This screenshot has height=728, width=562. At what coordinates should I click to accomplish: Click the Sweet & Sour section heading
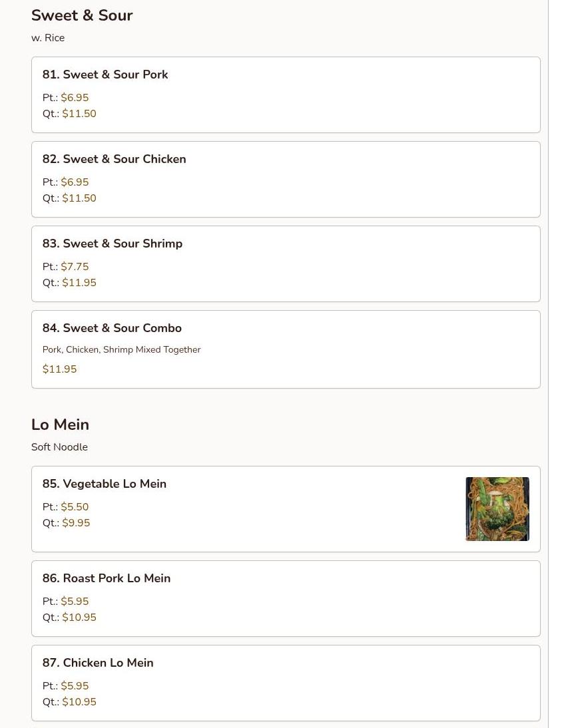(82, 15)
